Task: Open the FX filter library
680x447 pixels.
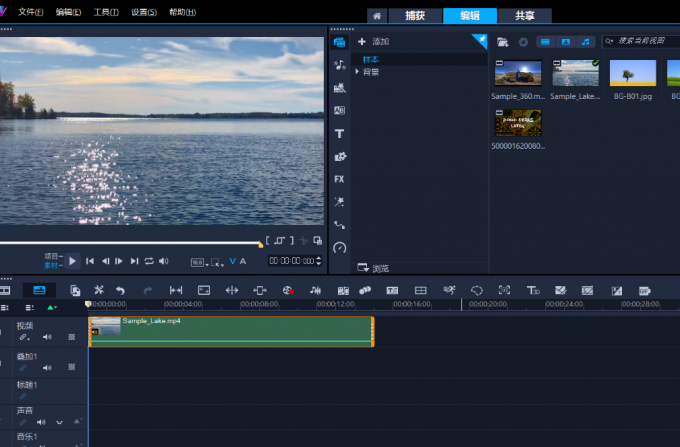Action: pos(339,179)
